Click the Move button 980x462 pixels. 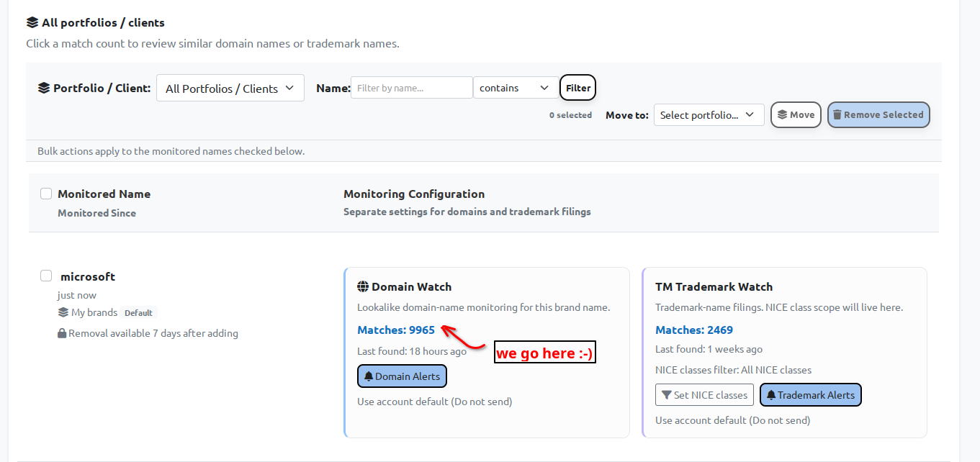click(796, 114)
